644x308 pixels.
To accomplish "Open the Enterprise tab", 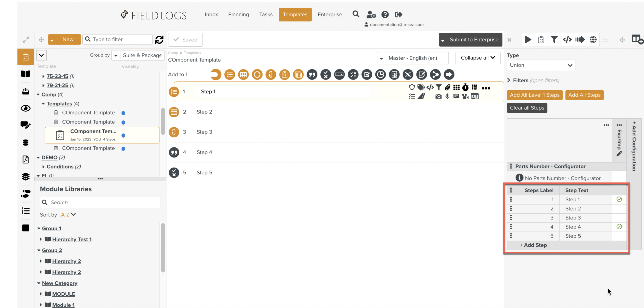I will 330,14.
